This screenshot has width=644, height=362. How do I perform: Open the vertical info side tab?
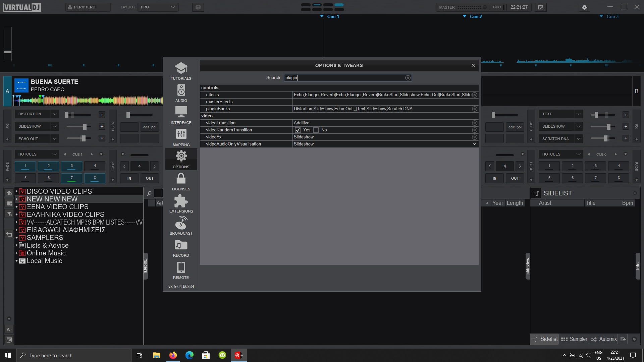click(638, 266)
